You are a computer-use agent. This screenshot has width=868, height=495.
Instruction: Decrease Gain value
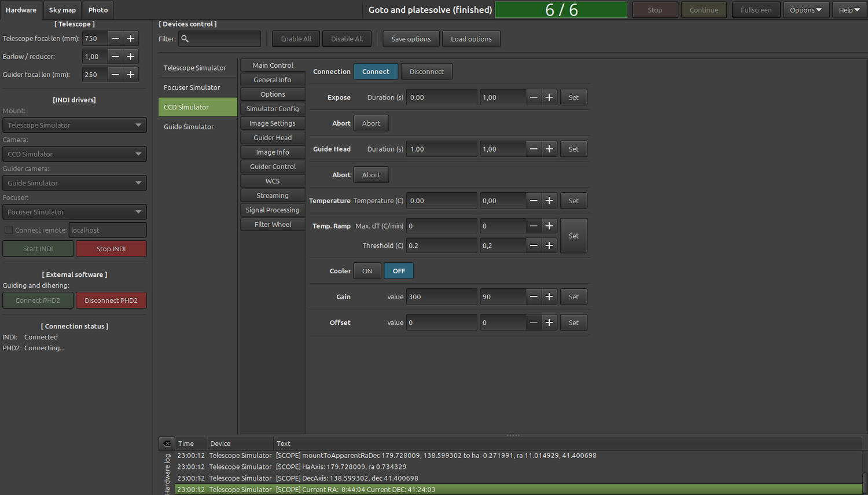(534, 296)
